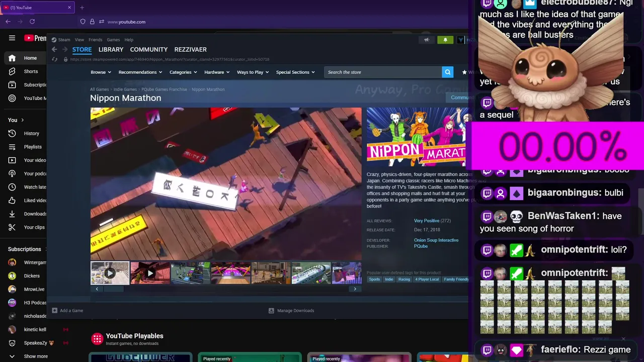Click Indie Games breadcrumb link
This screenshot has height=362, width=644.
pyautogui.click(x=125, y=89)
